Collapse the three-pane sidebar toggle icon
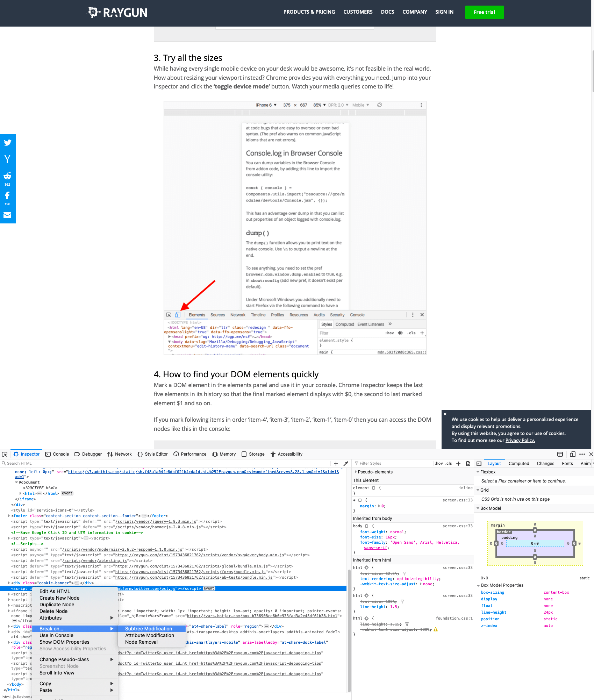 [x=479, y=464]
